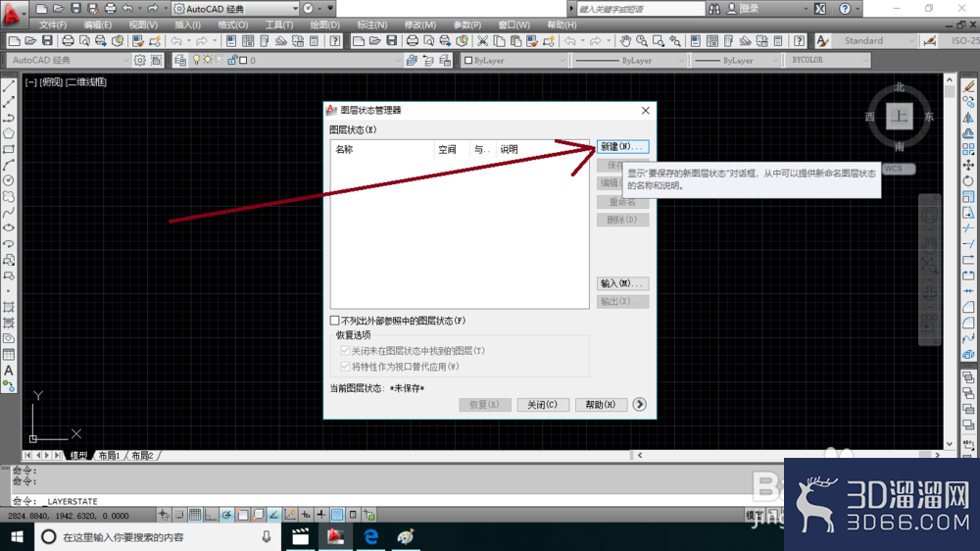The image size is (980, 551).
Task: Select the Move tool in the right toolbar
Action: click(x=968, y=165)
